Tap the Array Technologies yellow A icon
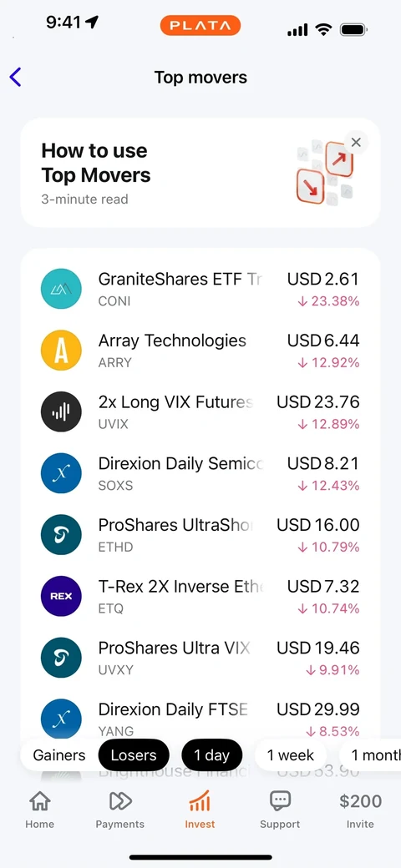The height and width of the screenshot is (868, 401). coord(62,351)
